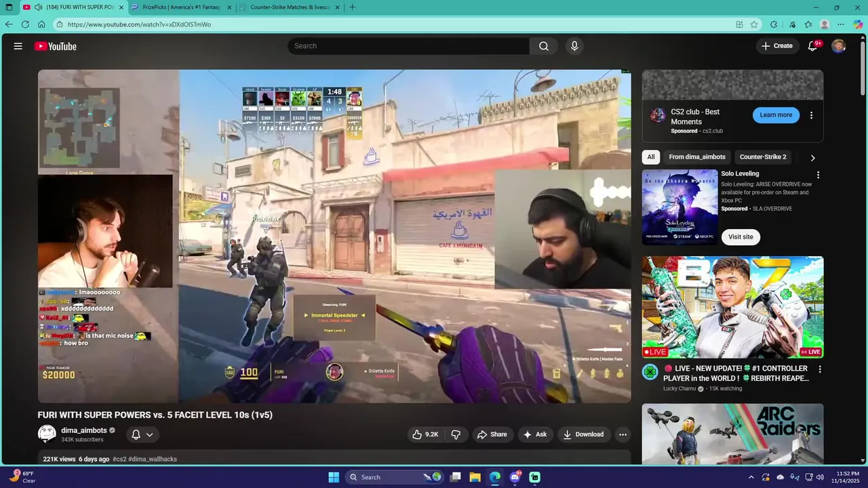Open more actions ellipsis under video
Viewport: 868px width, 488px height.
623,434
